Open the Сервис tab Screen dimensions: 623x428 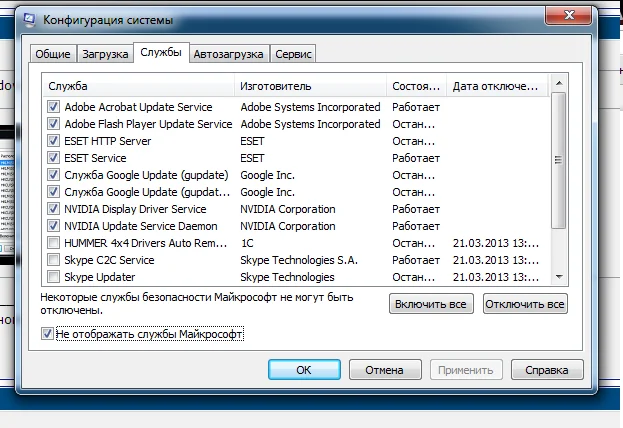(293, 54)
